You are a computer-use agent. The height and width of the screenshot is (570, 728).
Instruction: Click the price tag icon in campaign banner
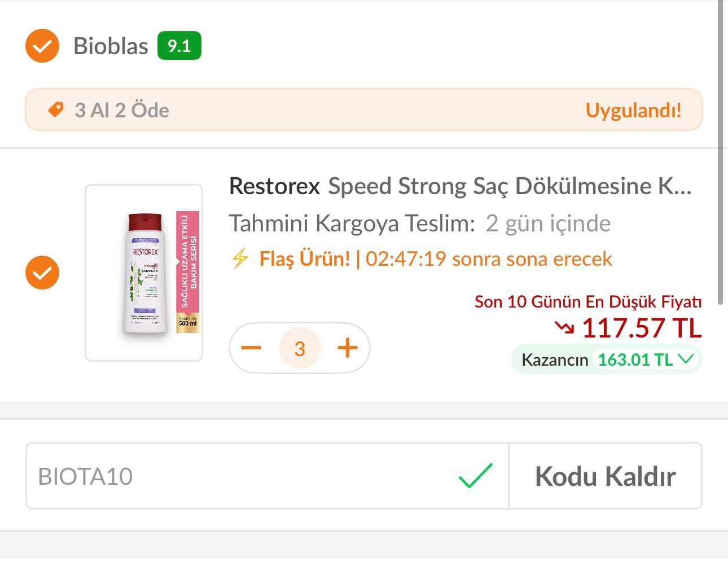pos(56,109)
